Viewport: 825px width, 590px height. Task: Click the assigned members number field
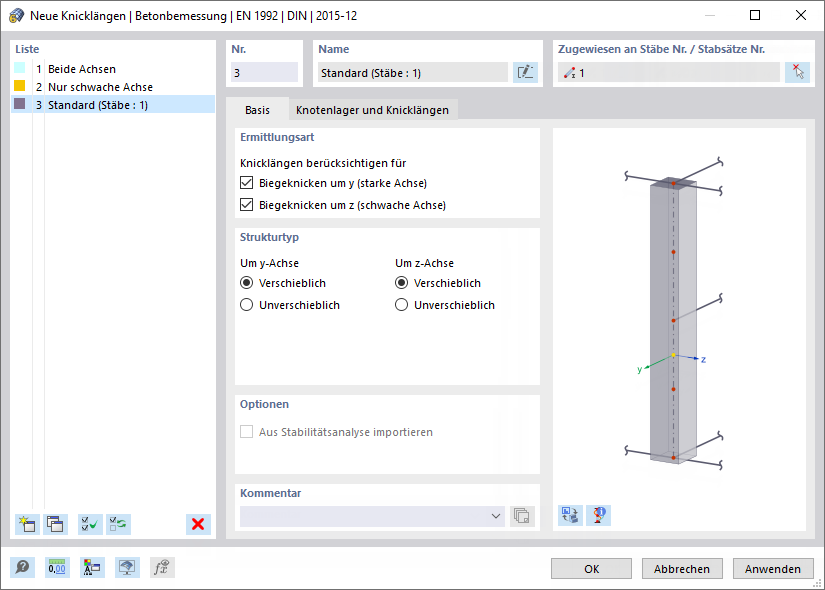669,73
